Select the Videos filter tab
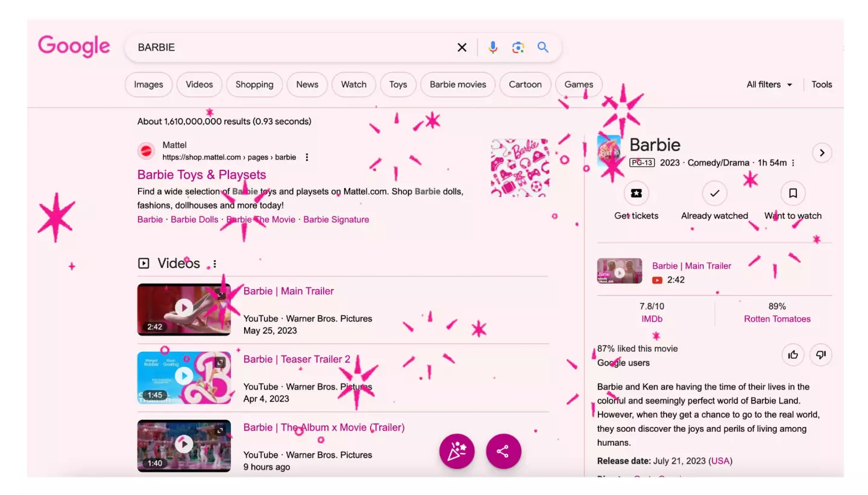 (199, 84)
